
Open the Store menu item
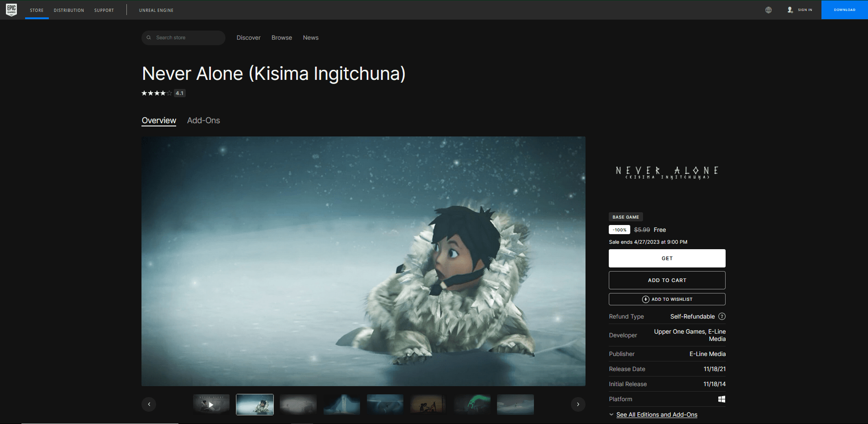(37, 10)
